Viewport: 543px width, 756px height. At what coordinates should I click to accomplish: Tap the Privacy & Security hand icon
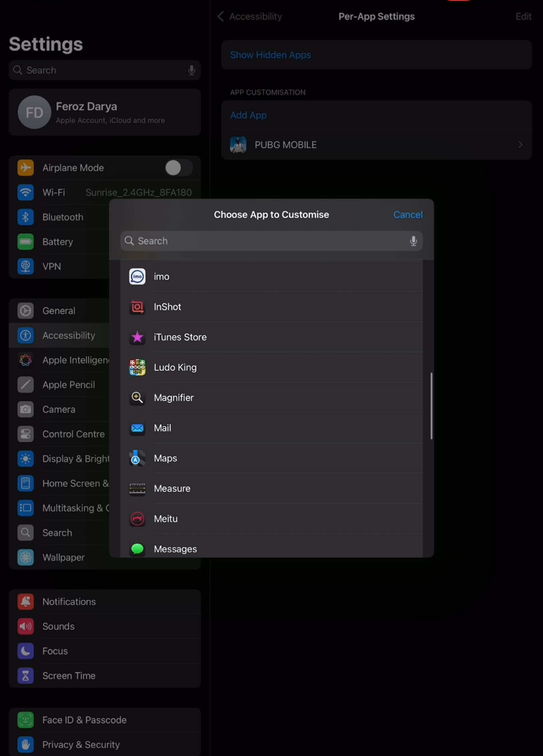tap(26, 745)
